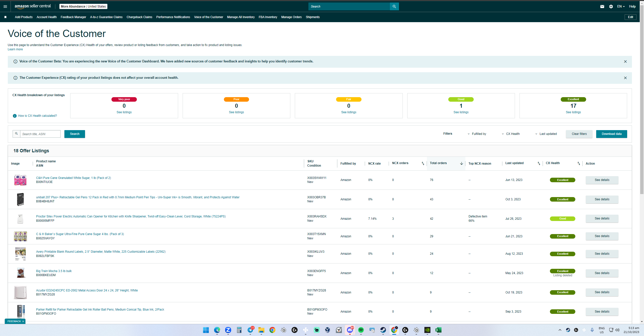Go to Account Health

click(47, 17)
